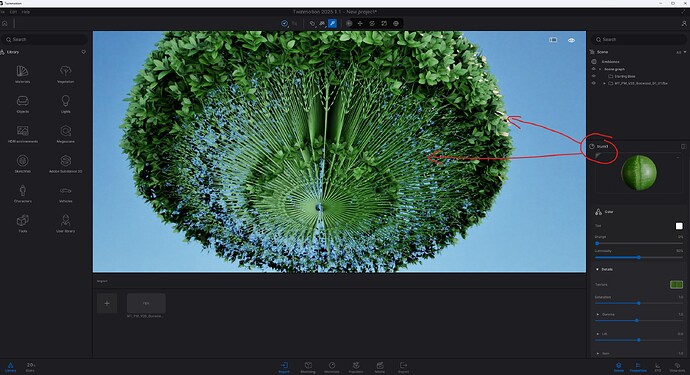Image resolution: width=690 pixels, height=375 pixels.
Task: Open the All filter dropdown in Scene
Action: point(681,52)
